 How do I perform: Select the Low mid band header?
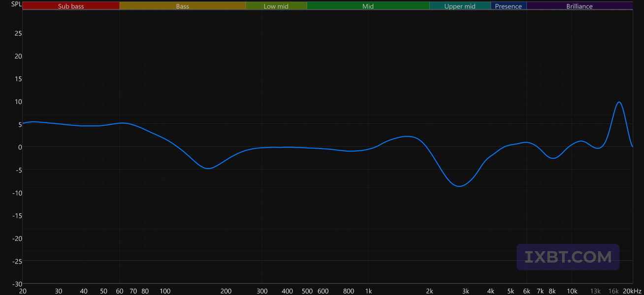click(276, 6)
